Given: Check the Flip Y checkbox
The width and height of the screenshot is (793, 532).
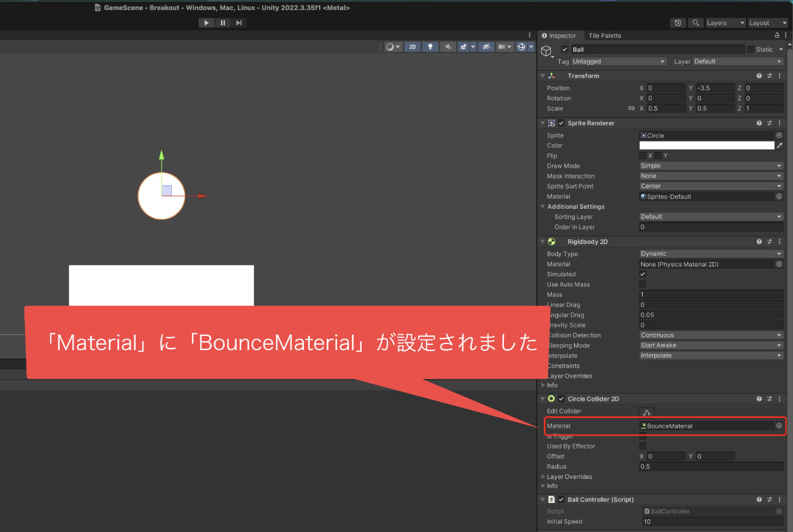Looking at the screenshot, I should tap(658, 155).
